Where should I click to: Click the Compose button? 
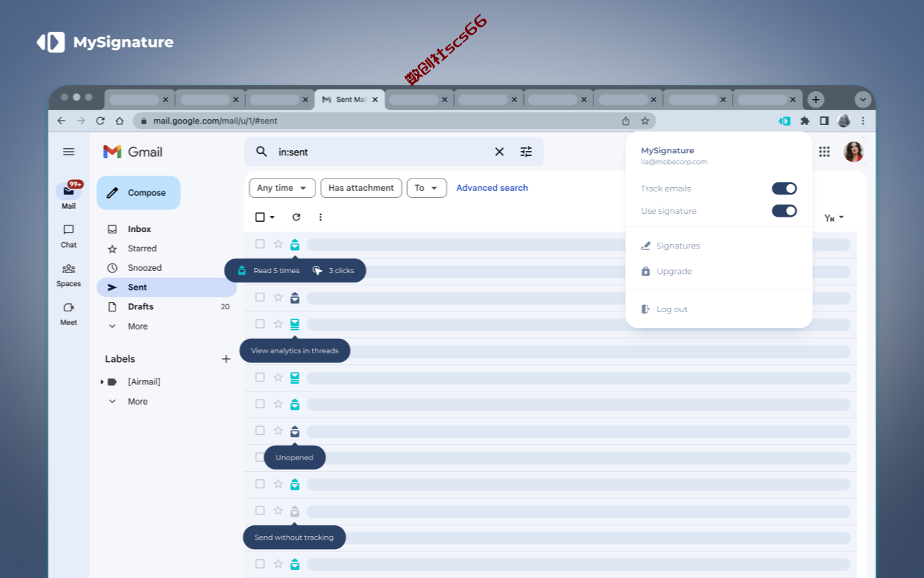139,193
